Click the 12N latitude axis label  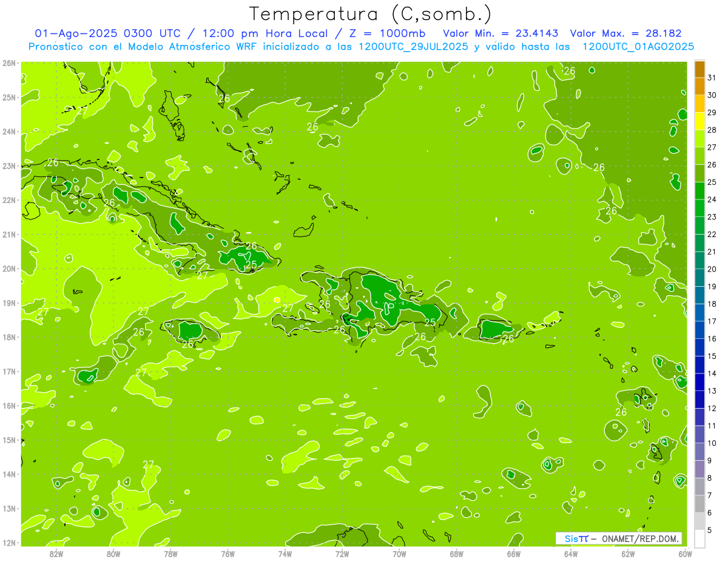[x=9, y=543]
